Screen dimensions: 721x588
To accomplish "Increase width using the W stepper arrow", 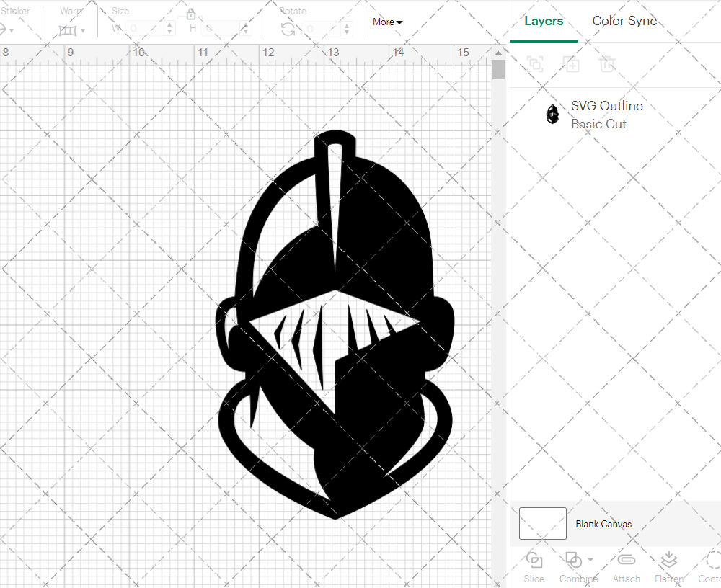I will coord(169,24).
